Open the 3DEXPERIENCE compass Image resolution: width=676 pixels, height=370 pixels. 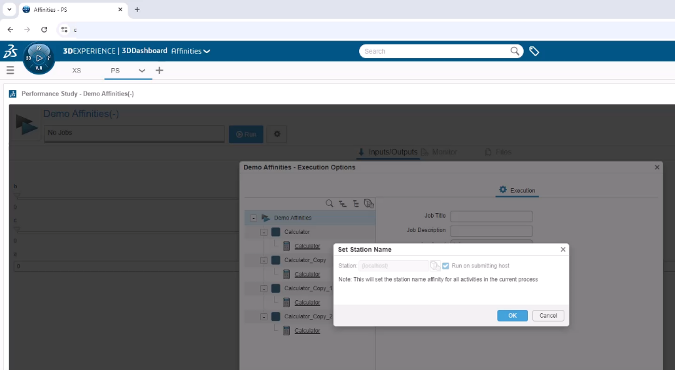39,58
